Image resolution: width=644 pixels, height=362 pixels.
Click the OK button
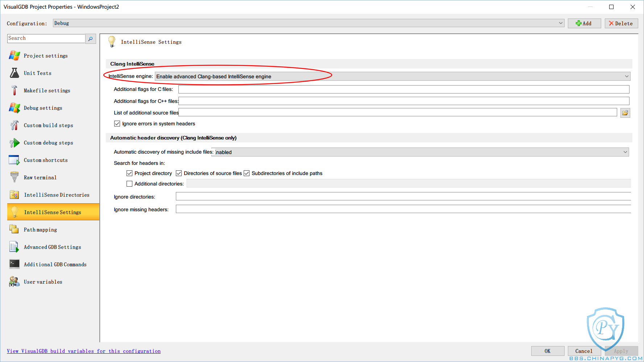[x=548, y=351]
